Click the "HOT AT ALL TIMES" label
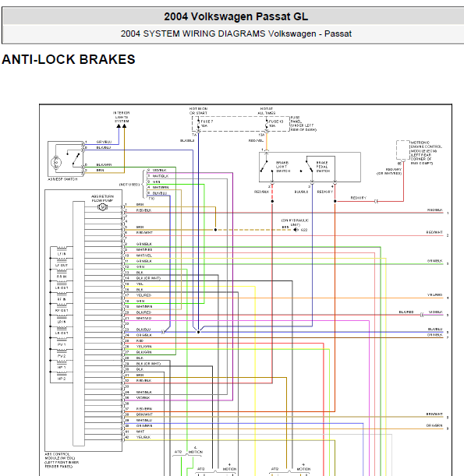Image resolution: width=464 pixels, height=476 pixels. 267,111
